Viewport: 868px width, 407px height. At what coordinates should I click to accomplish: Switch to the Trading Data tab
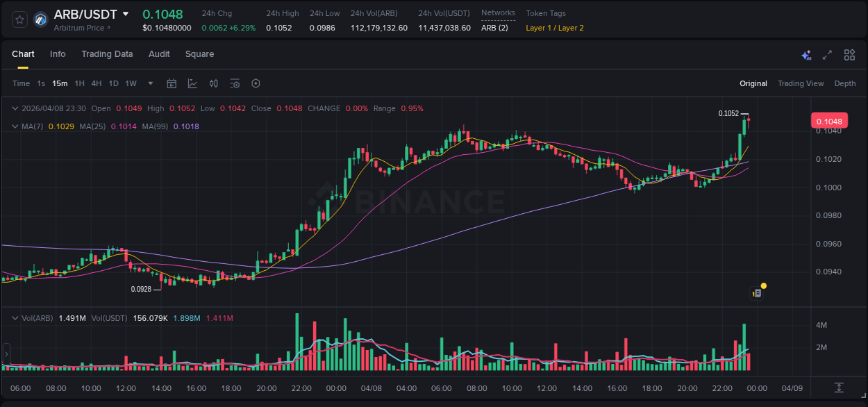108,54
